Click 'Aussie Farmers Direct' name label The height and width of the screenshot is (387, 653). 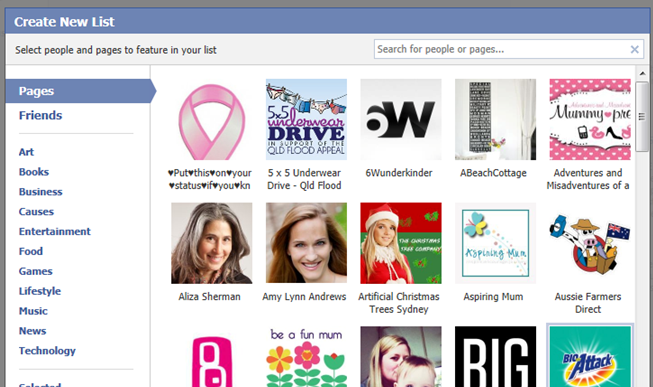(x=588, y=303)
